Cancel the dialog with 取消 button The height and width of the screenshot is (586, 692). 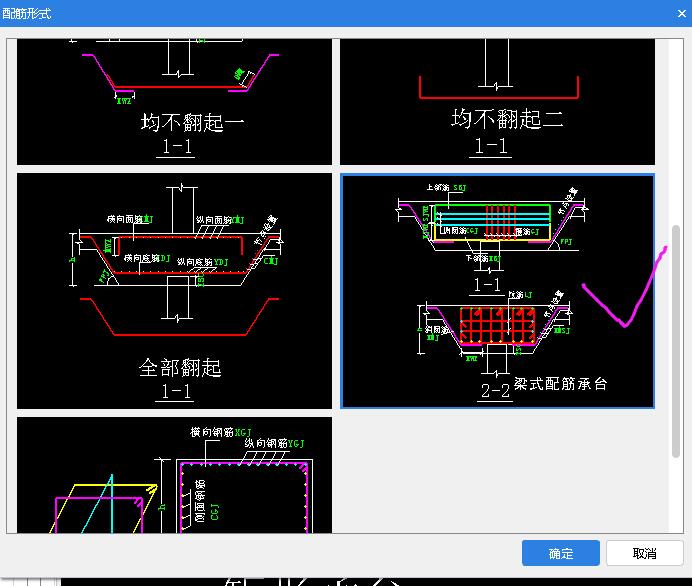pos(644,553)
